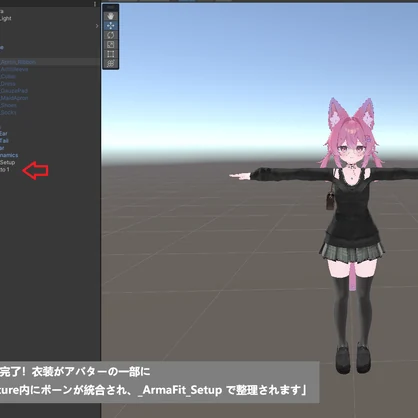Select the Rect transform tool

pos(110,54)
